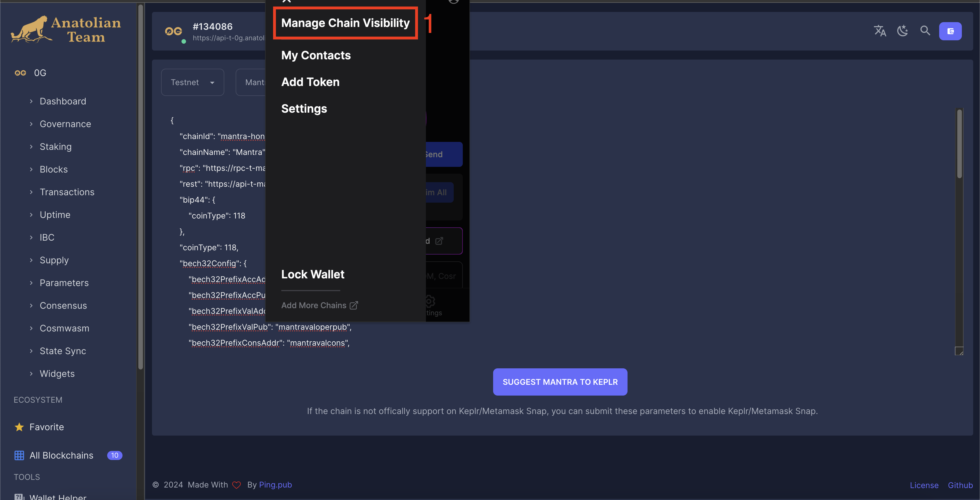
Task: Click the 0G network icon
Action: point(20,72)
